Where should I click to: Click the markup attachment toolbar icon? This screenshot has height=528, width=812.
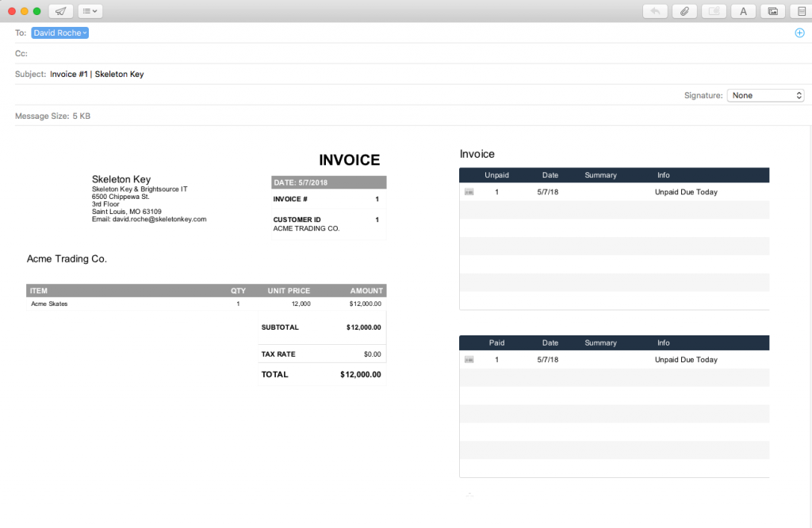714,11
